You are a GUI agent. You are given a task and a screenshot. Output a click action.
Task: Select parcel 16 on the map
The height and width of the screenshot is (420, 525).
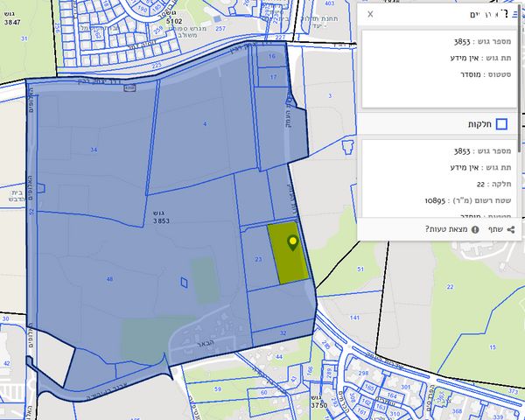click(x=272, y=56)
